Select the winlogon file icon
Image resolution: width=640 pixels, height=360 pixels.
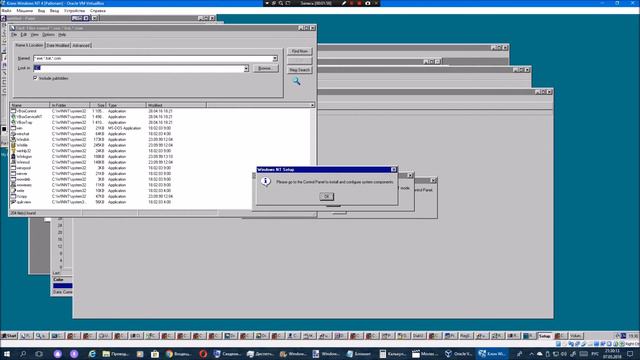13,157
